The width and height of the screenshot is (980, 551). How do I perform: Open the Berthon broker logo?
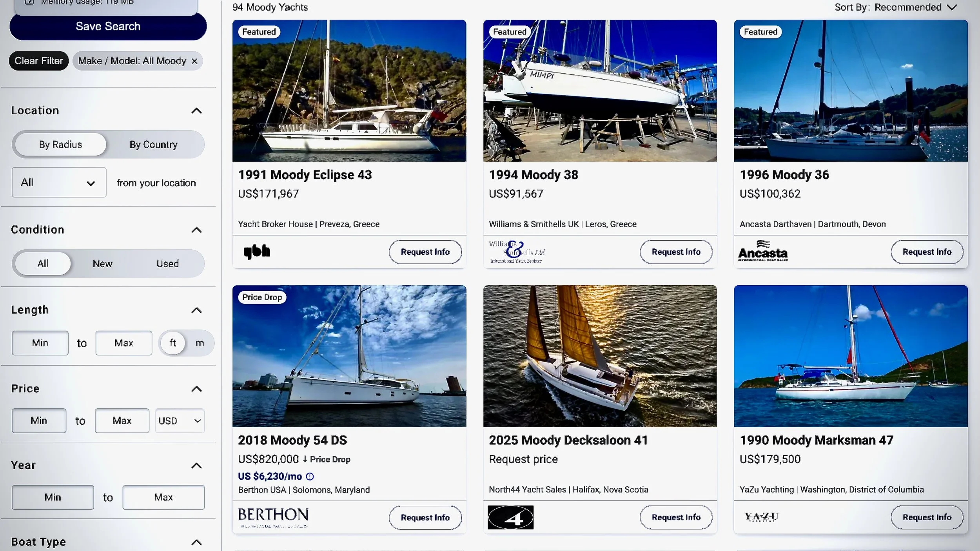click(x=273, y=517)
